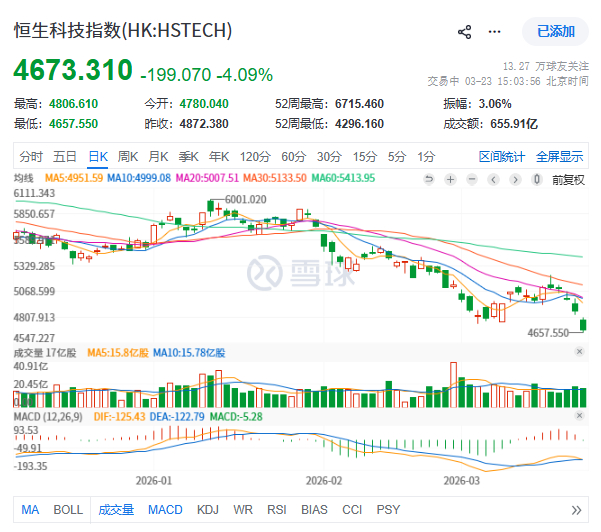The width and height of the screenshot is (601, 532).
Task: Click the current price 4673.310
Action: tap(73, 70)
